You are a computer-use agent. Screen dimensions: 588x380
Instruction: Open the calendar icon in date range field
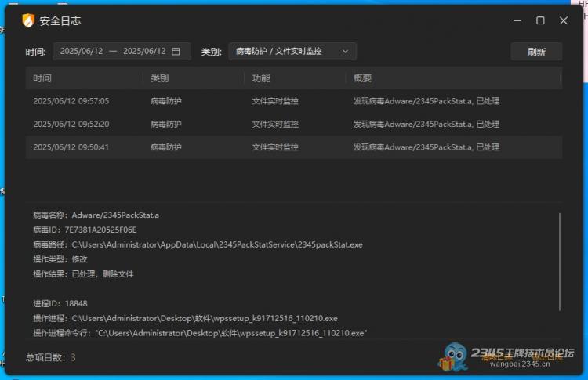[176, 52]
